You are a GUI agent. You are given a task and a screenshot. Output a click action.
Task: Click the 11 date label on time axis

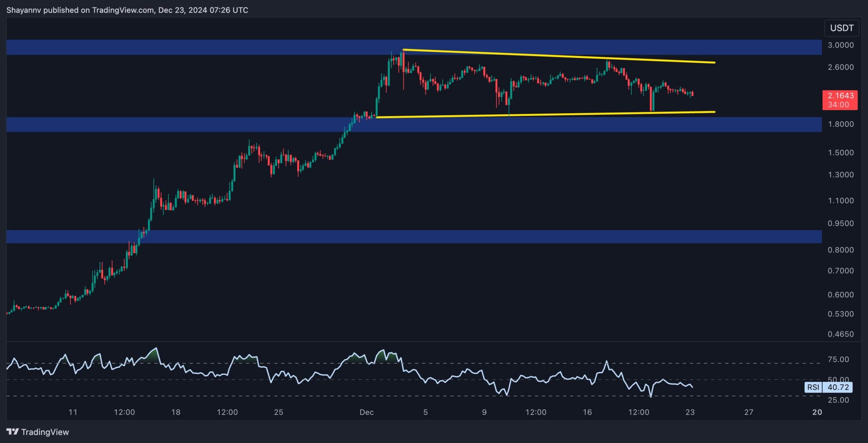click(73, 412)
